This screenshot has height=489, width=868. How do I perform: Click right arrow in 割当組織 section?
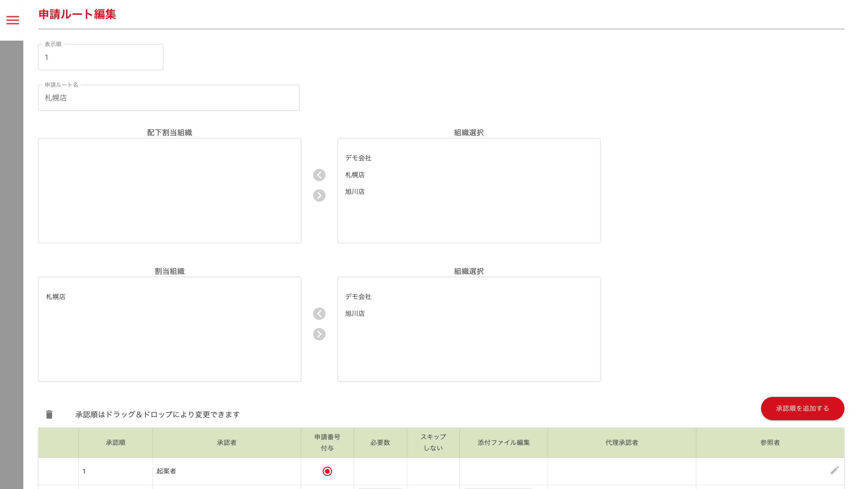point(319,334)
